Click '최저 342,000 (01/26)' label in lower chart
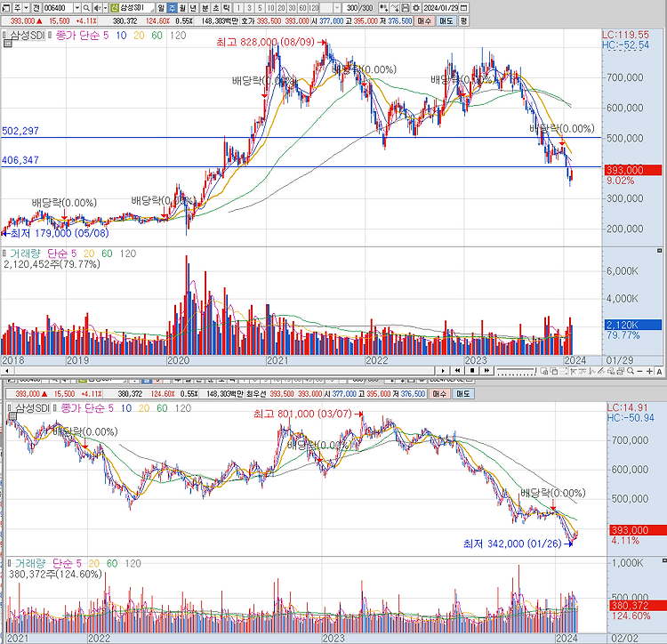 point(512,543)
